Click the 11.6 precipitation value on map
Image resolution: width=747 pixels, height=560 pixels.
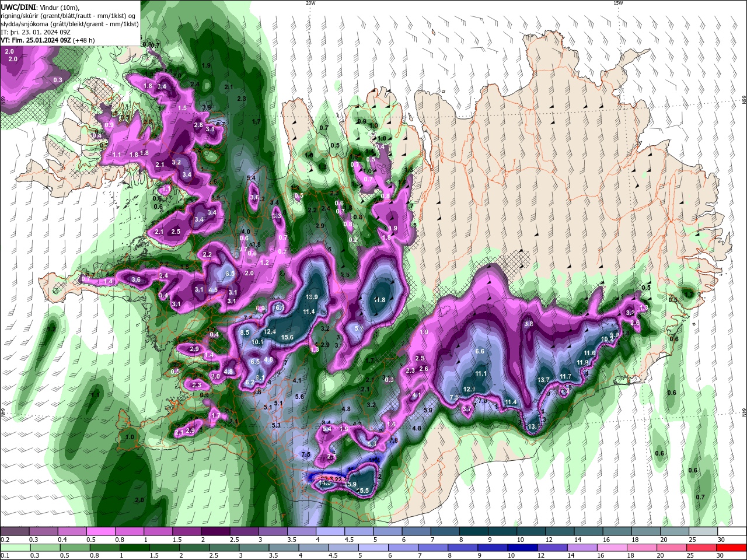[589, 353]
